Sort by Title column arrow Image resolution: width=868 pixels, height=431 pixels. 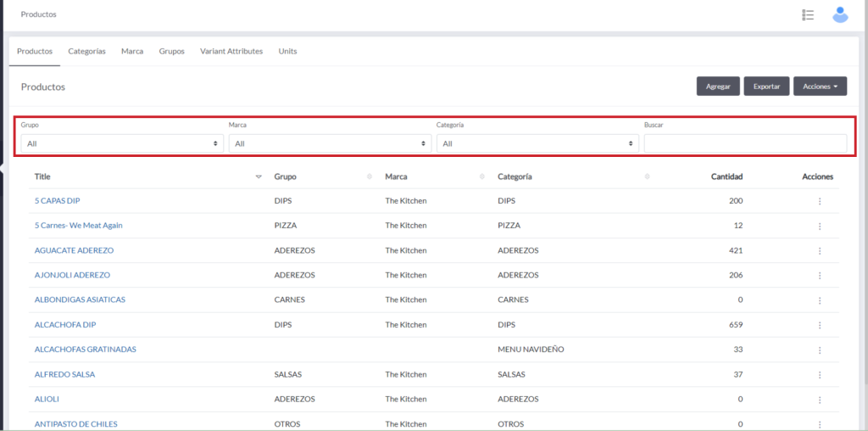tap(259, 177)
